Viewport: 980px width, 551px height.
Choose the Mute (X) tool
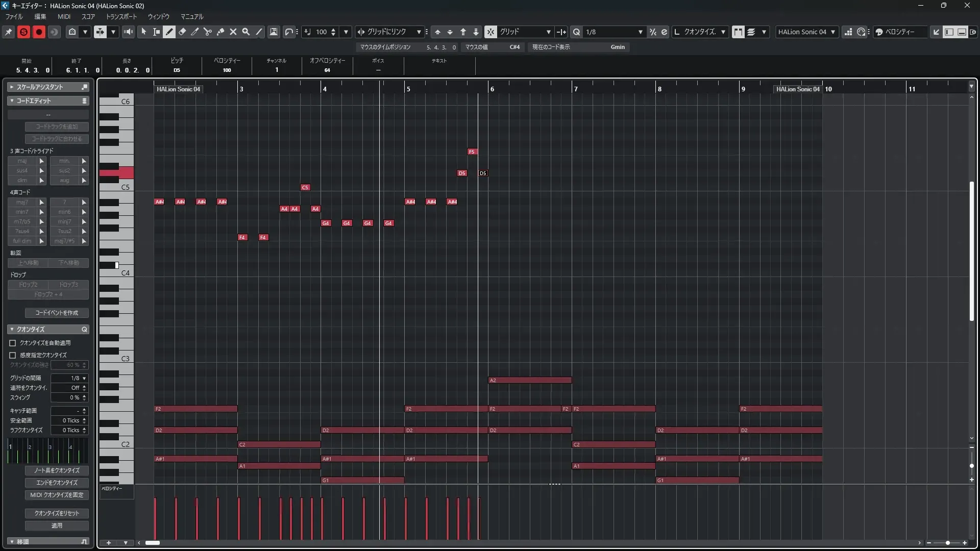(233, 32)
